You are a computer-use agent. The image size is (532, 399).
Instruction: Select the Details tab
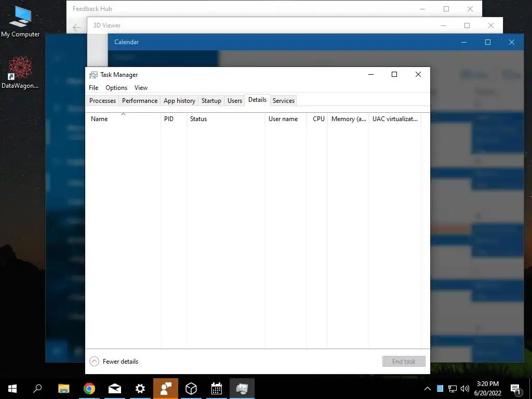click(257, 100)
